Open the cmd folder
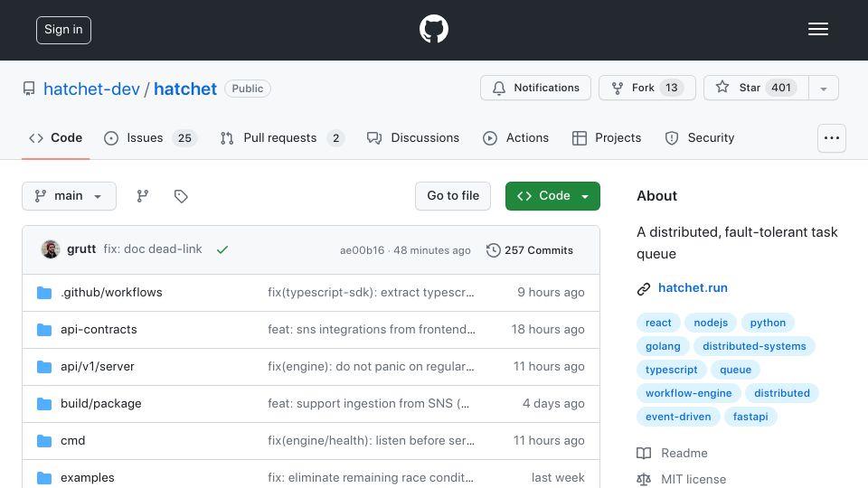The height and width of the screenshot is (488, 868). 72,440
